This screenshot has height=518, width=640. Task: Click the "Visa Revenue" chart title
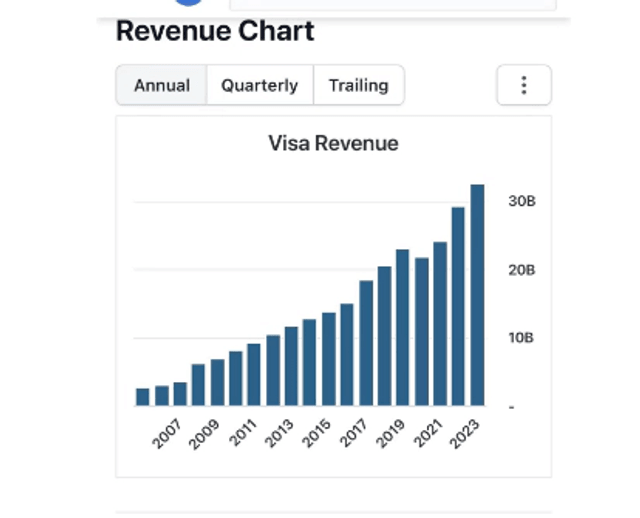(333, 143)
